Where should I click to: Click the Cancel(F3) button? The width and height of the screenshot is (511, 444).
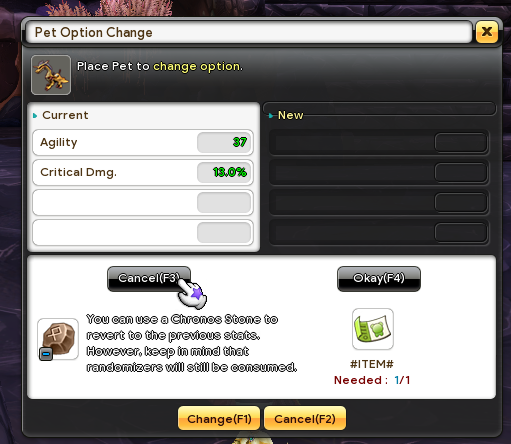149,279
